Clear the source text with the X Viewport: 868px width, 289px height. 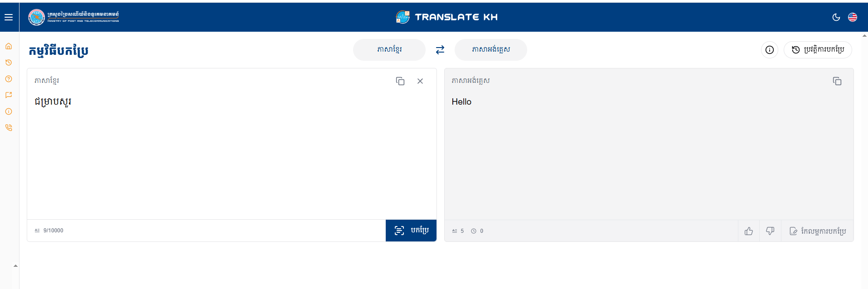420,81
